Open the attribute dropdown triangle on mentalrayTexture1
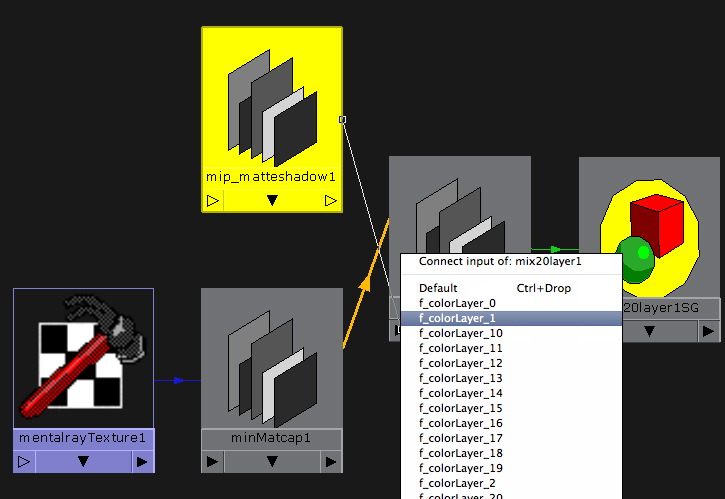The image size is (725, 499). pyautogui.click(x=83, y=462)
